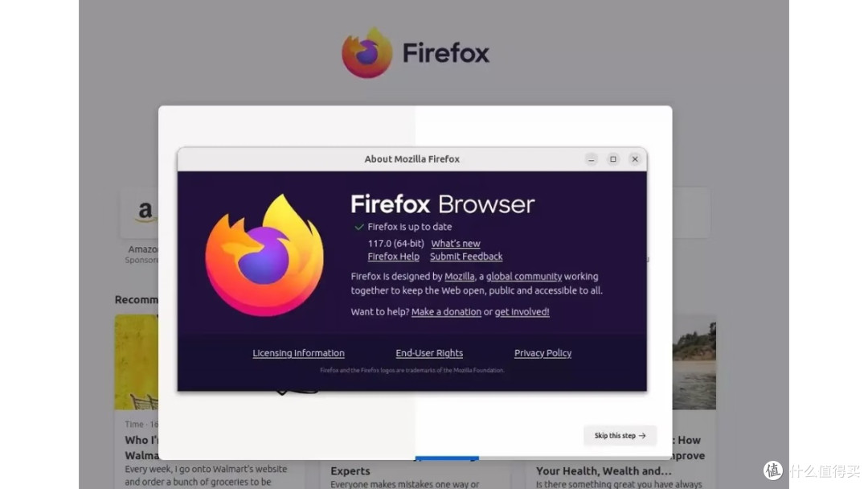This screenshot has width=868, height=489.
Task: Click the trademark notice text in About dialog
Action: tap(411, 371)
